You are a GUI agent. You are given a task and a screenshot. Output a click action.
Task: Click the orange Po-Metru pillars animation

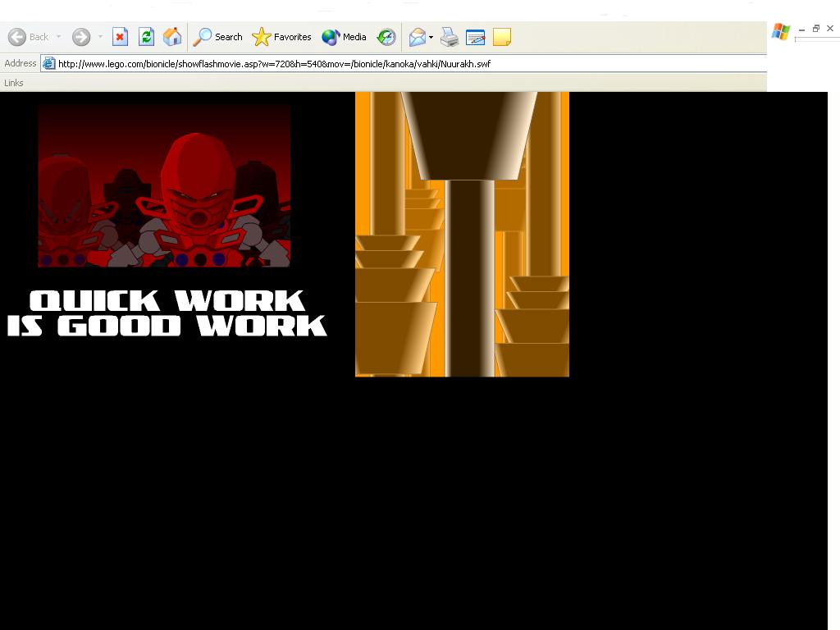click(463, 234)
